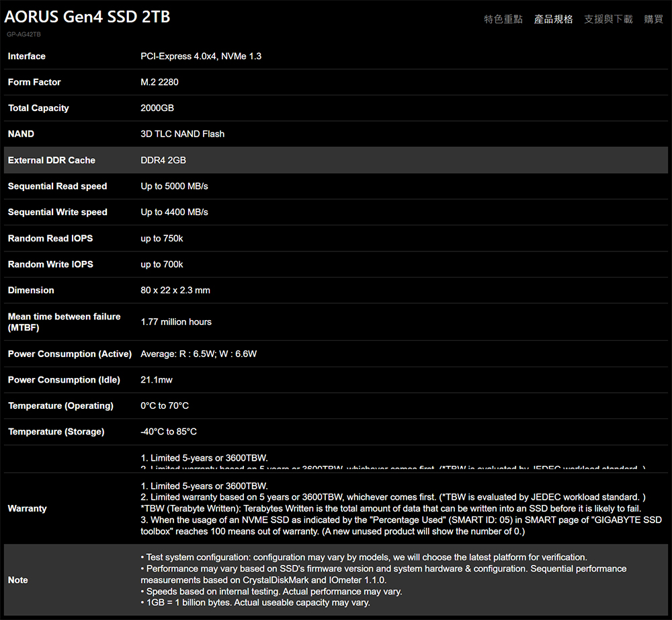Select Average R 6.5W W 6.6W value
The height and width of the screenshot is (620, 672).
(199, 354)
